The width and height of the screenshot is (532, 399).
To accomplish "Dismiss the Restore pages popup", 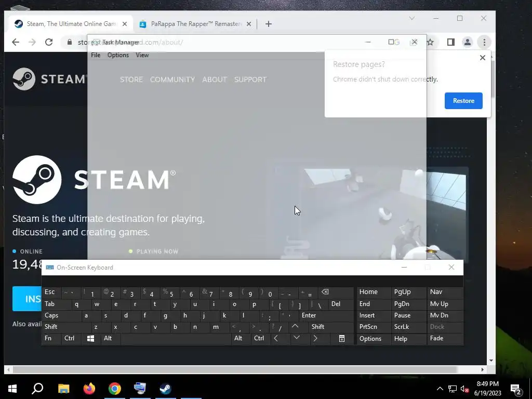I will (483, 58).
